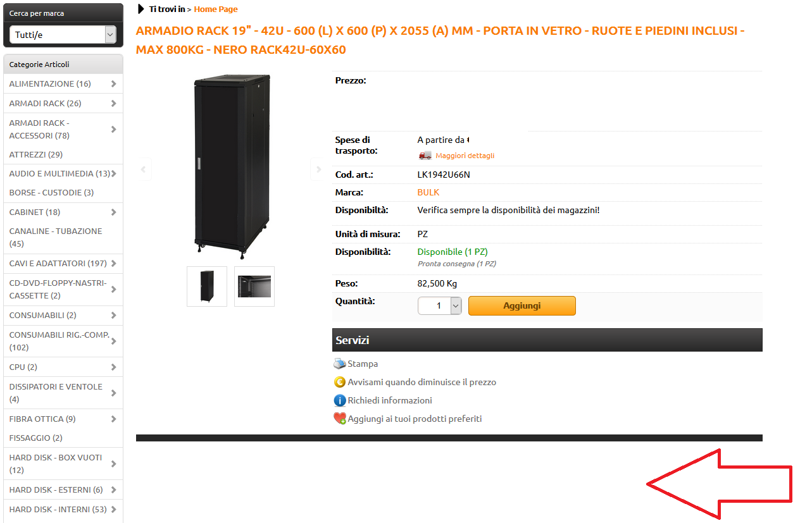Show the next product image arrow
Screen dimensions: 812x523
pos(318,169)
